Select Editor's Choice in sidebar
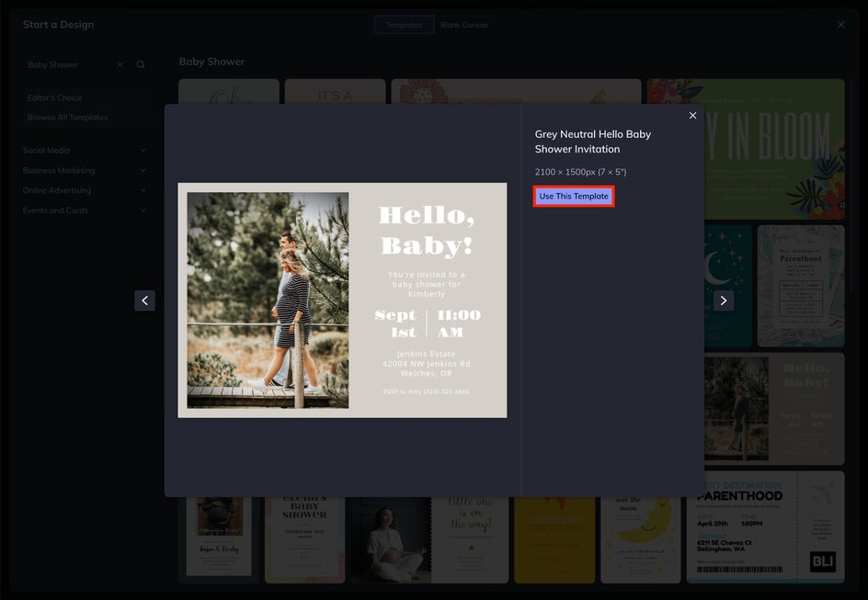Image resolution: width=868 pixels, height=600 pixels. [87, 98]
